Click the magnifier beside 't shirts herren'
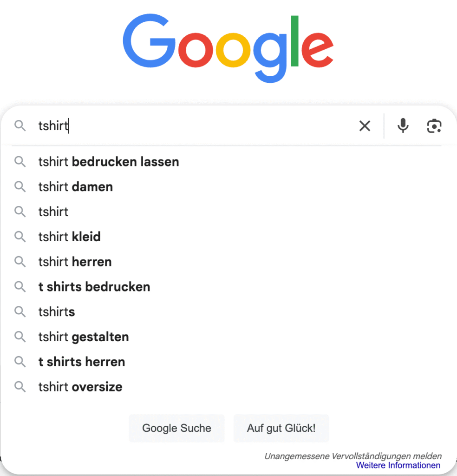Viewport: 457px width, 476px height. (x=20, y=361)
